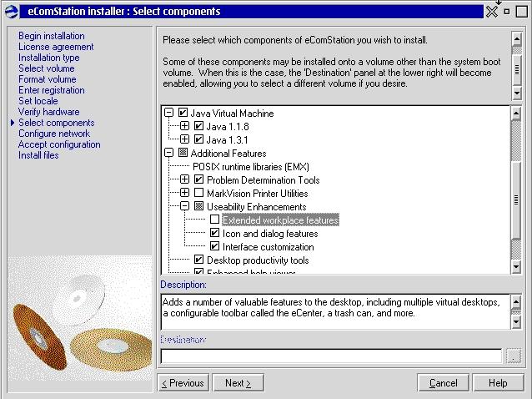Enable Problem Determination Tools checkbox
The width and height of the screenshot is (532, 399).
pos(198,179)
